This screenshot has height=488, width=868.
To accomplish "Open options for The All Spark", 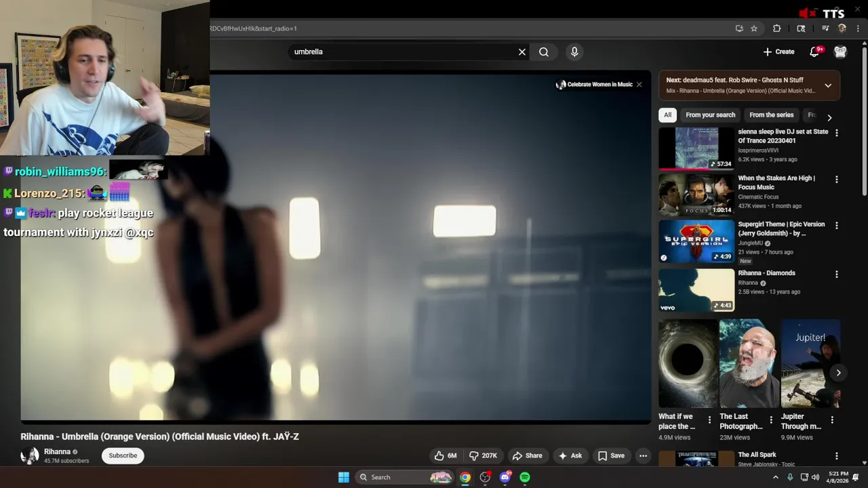I will [836, 456].
